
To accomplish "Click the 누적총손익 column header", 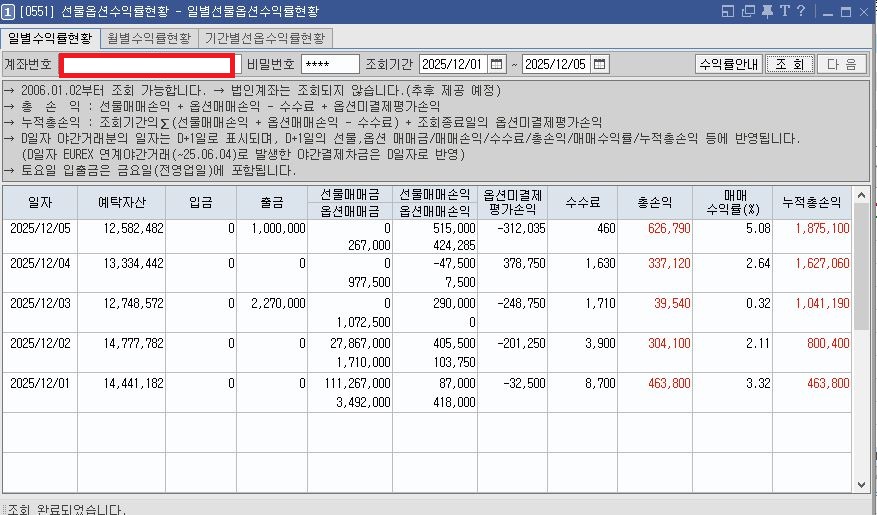I will tap(812, 202).
